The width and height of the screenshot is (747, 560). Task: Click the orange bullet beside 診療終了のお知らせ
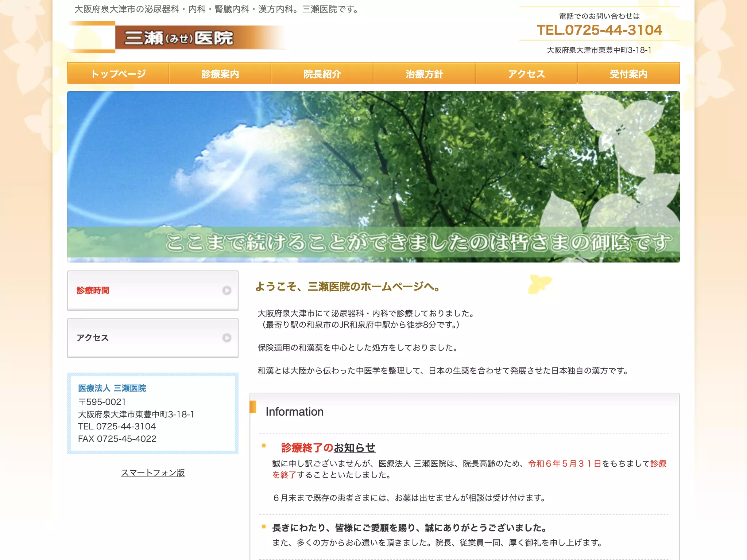click(x=264, y=446)
